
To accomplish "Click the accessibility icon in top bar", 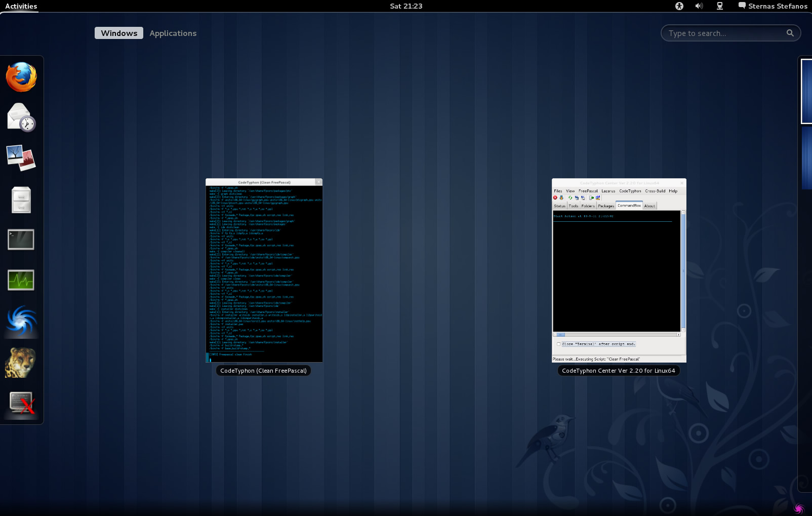I will (x=679, y=6).
